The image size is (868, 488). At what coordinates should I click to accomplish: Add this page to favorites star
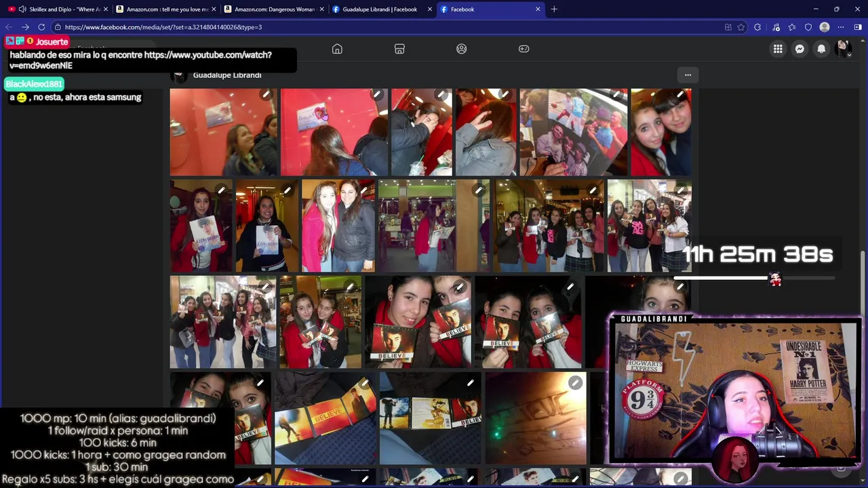(741, 27)
